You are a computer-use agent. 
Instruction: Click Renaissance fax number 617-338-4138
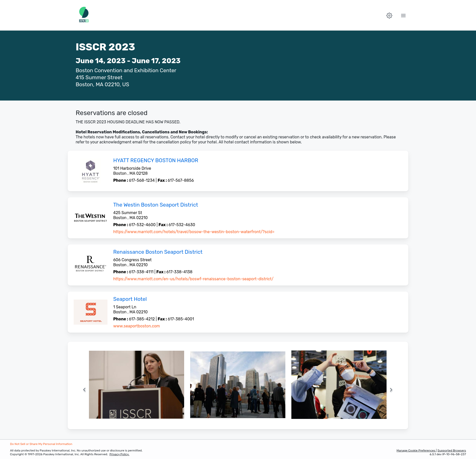pyautogui.click(x=179, y=272)
